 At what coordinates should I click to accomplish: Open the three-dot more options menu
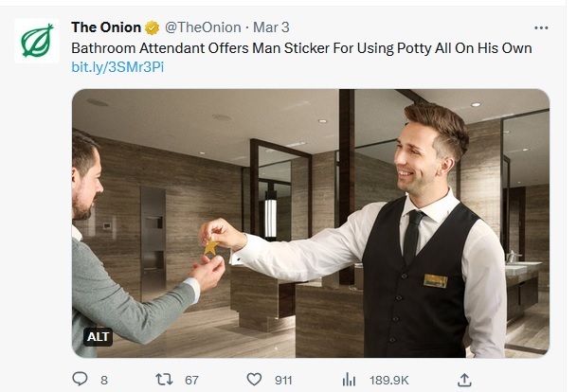point(541,28)
